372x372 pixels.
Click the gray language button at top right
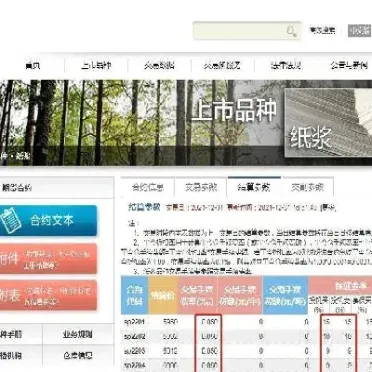pos(360,31)
